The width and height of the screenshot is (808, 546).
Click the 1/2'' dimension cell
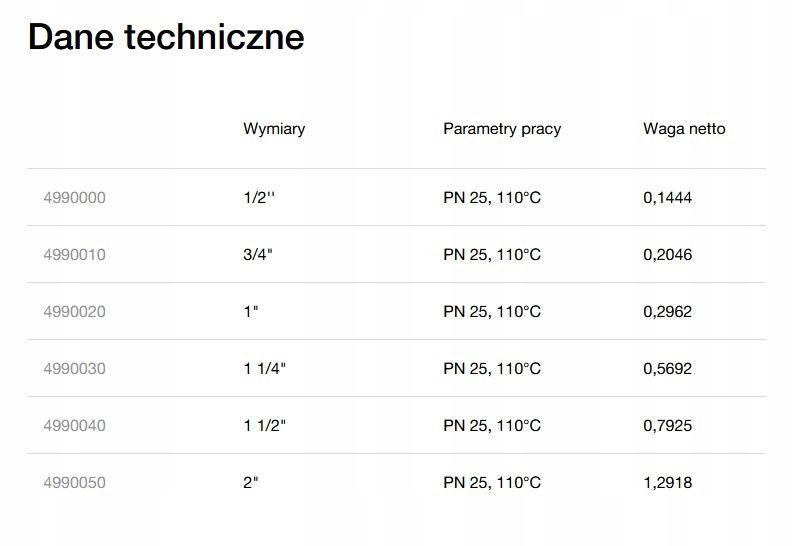[x=259, y=198]
